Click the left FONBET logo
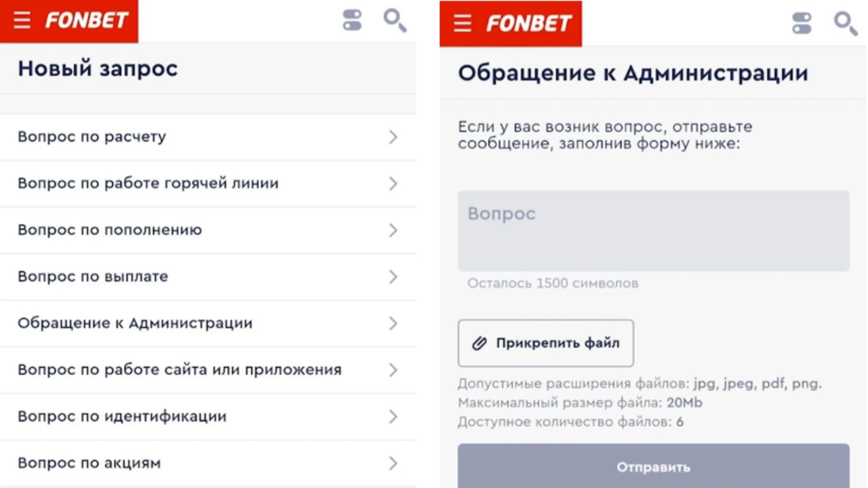The width and height of the screenshot is (868, 488). point(87,21)
